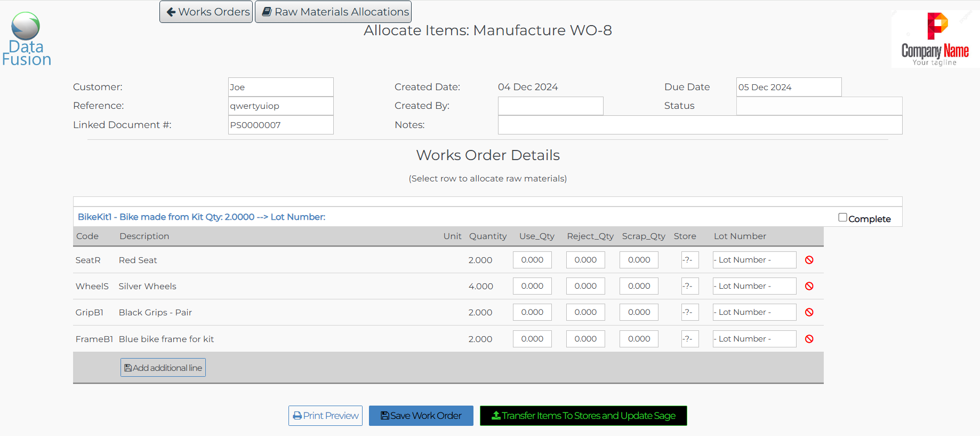Remove the FrameB1 line via red icon

(x=809, y=339)
